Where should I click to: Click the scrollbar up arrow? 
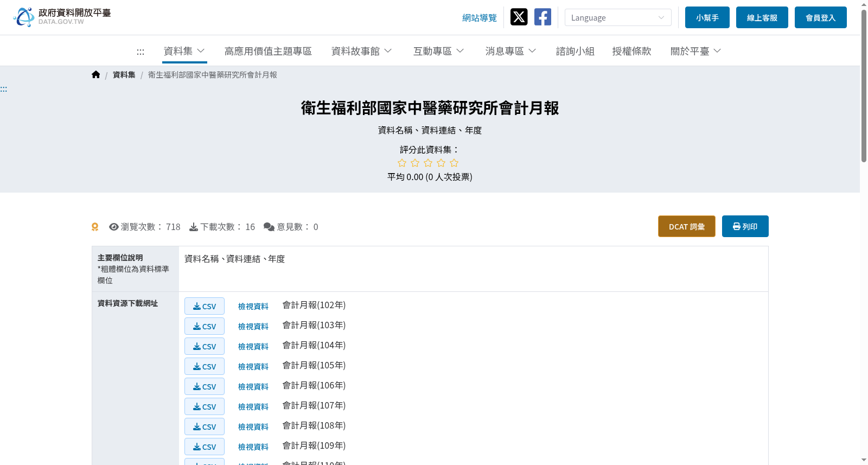[x=864, y=4]
